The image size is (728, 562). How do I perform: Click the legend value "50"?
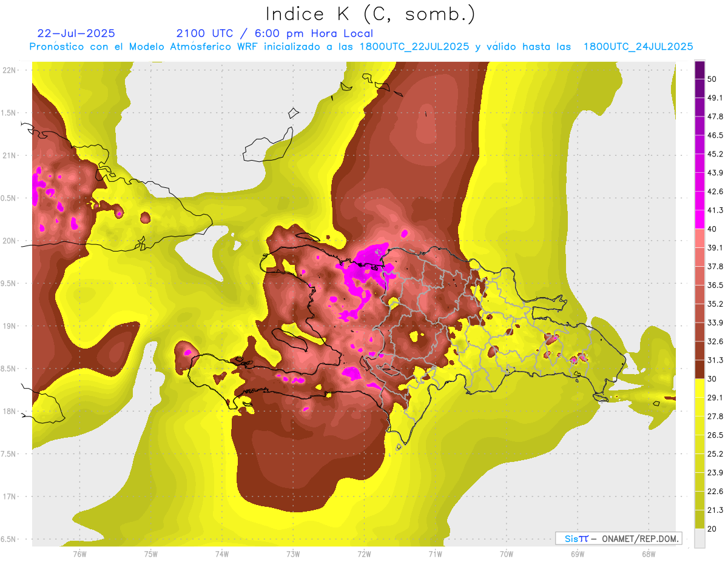coord(712,79)
